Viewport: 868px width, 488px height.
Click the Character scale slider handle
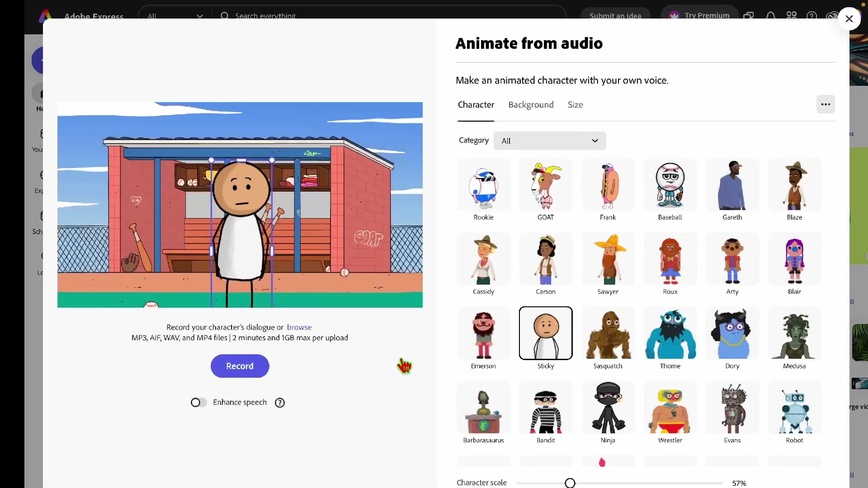pos(570,483)
